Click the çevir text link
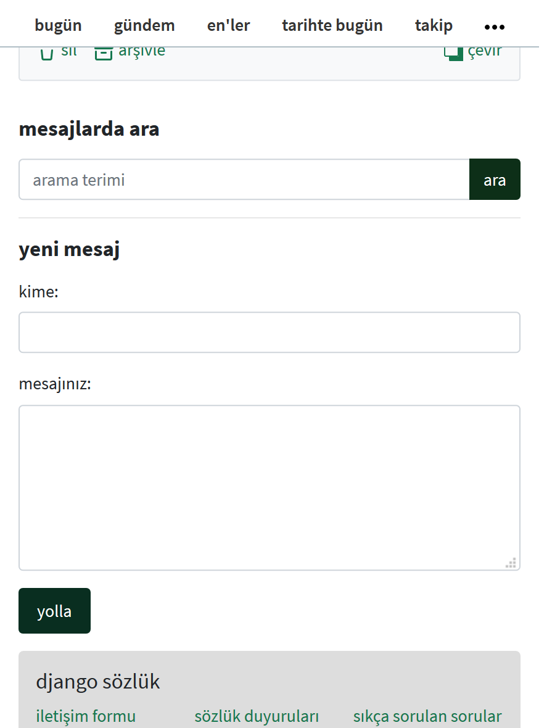The height and width of the screenshot is (728, 560). (x=485, y=51)
